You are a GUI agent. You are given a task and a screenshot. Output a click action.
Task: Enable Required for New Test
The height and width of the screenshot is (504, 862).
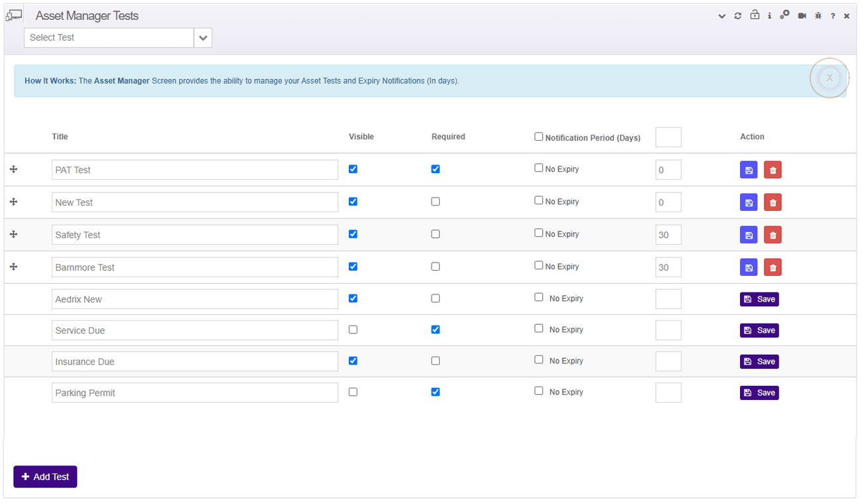436,202
